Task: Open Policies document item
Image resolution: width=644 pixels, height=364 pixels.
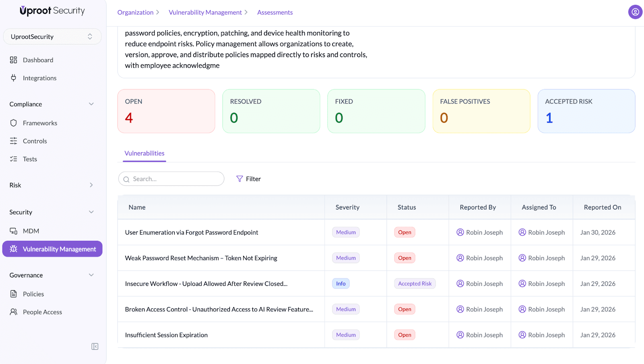Action: pos(33,294)
